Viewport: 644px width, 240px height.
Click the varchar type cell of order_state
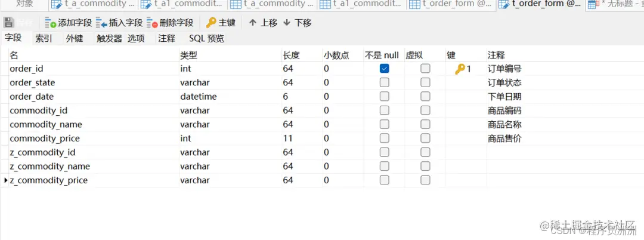pos(230,82)
